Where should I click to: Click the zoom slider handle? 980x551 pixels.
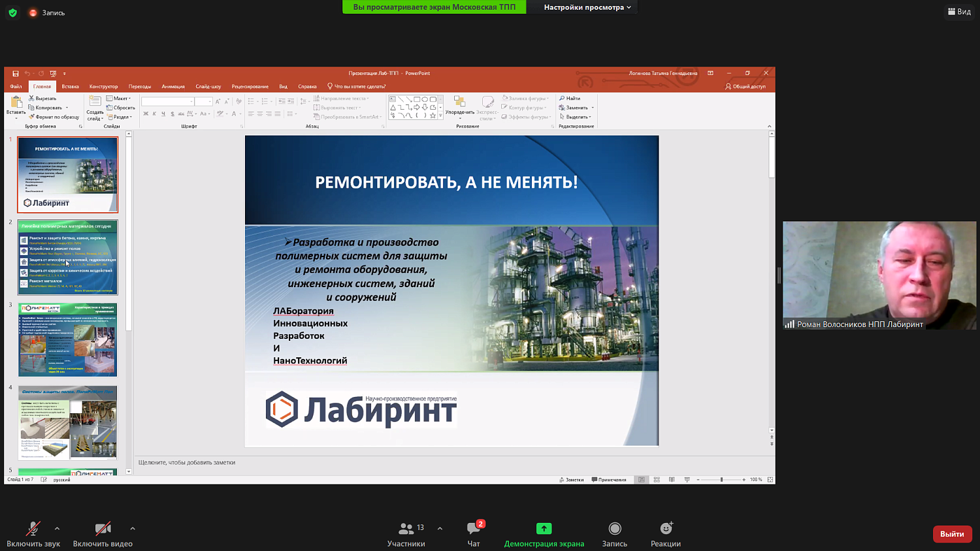721,480
